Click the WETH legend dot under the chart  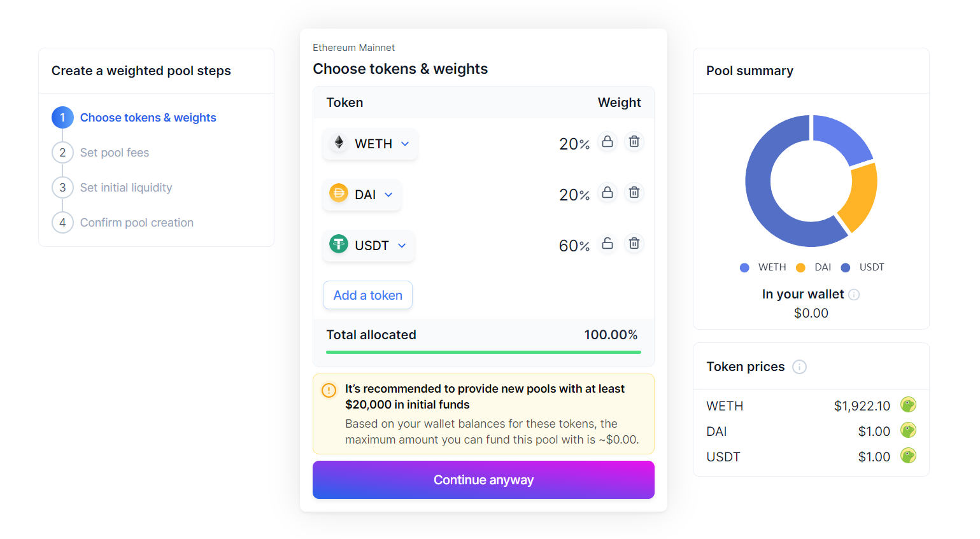[x=744, y=267]
